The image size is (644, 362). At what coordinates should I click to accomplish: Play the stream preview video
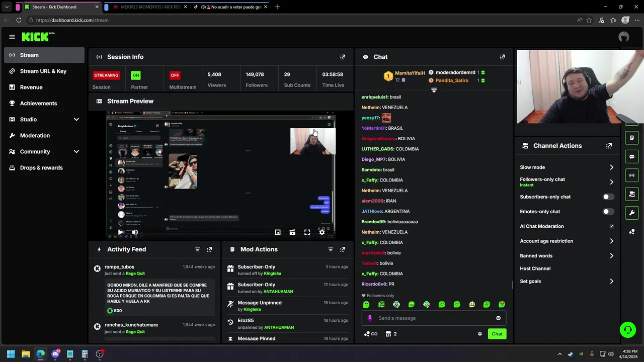pos(121,232)
